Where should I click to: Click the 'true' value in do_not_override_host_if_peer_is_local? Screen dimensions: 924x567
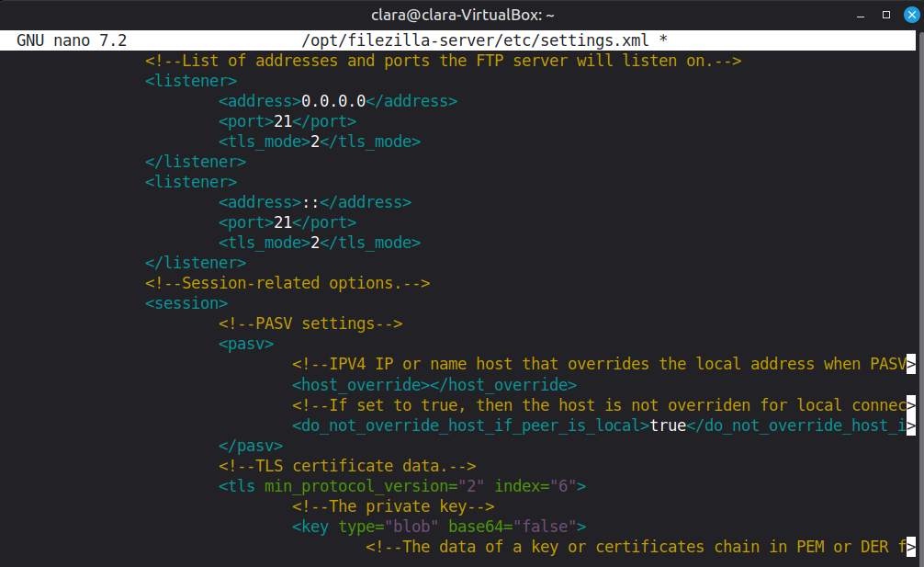tap(668, 425)
